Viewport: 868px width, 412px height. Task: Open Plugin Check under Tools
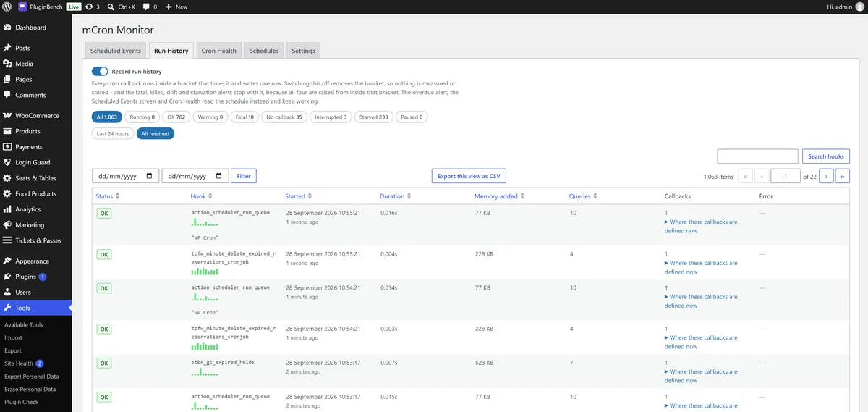(22, 402)
